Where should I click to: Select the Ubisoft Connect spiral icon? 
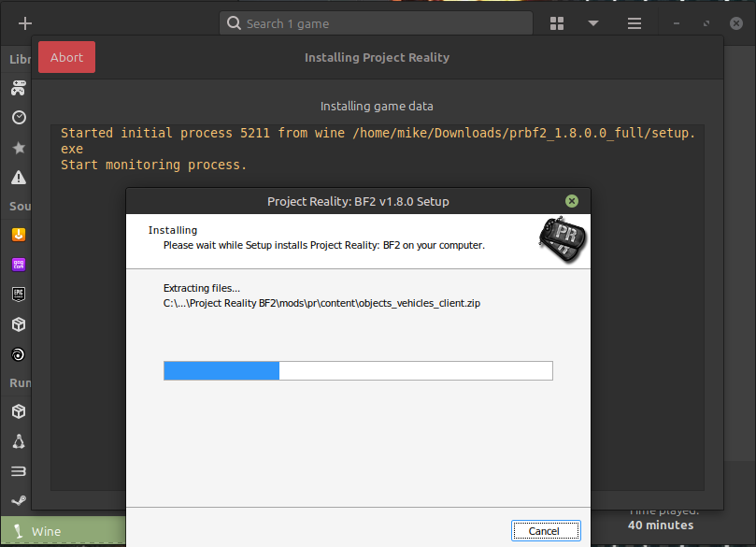[19, 354]
